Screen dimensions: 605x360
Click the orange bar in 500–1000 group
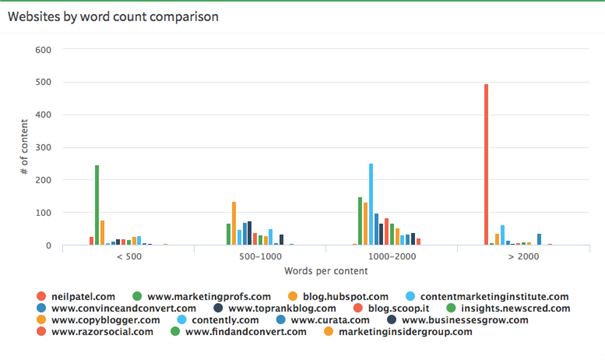coord(234,223)
